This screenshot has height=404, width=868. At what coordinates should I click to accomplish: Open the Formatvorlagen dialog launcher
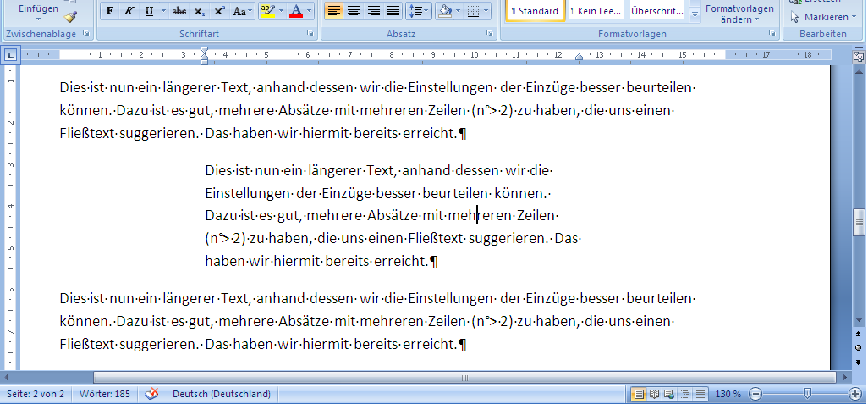point(772,34)
